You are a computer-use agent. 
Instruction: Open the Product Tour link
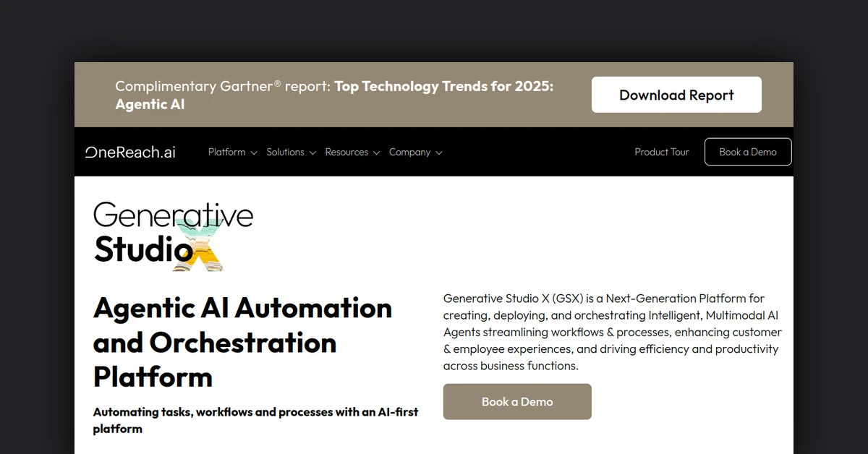point(661,152)
